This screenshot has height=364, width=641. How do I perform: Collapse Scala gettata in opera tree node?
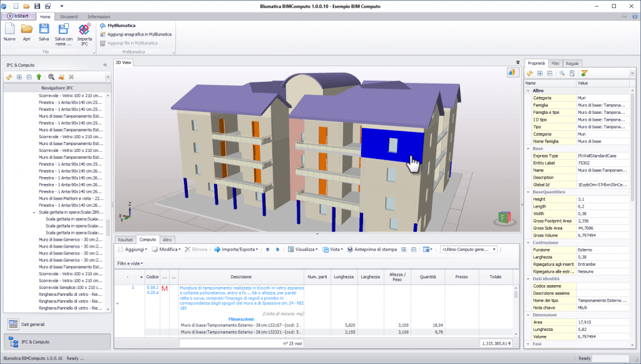tap(34, 213)
